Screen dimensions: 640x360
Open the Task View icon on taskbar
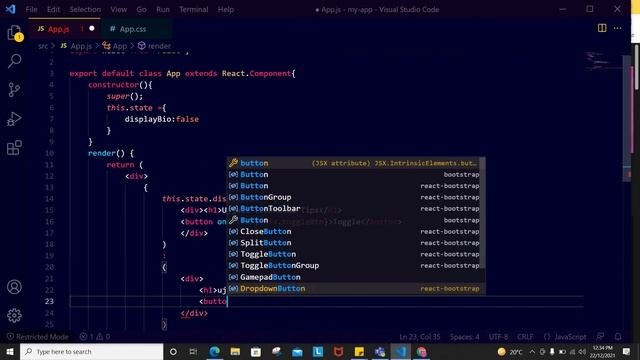[193, 351]
